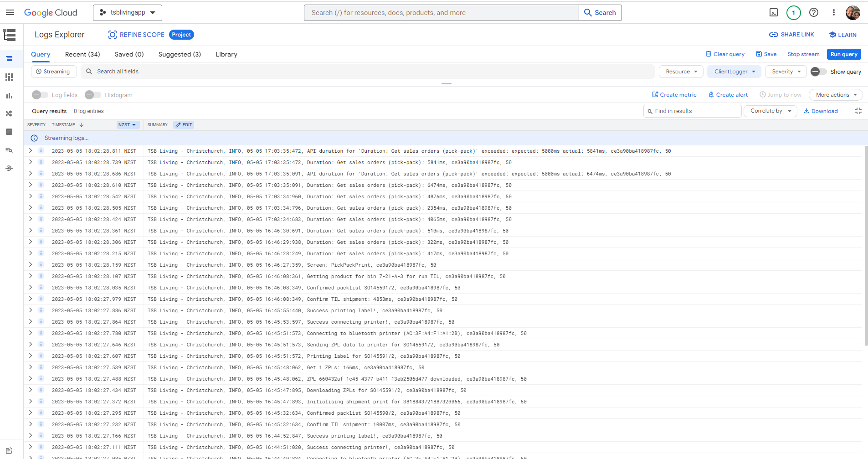Open the Log Analytics bar chart icon
Image resolution: width=868 pixels, height=459 pixels.
[9, 95]
